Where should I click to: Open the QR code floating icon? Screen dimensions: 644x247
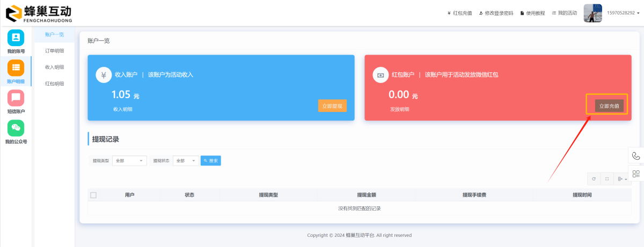point(636,174)
